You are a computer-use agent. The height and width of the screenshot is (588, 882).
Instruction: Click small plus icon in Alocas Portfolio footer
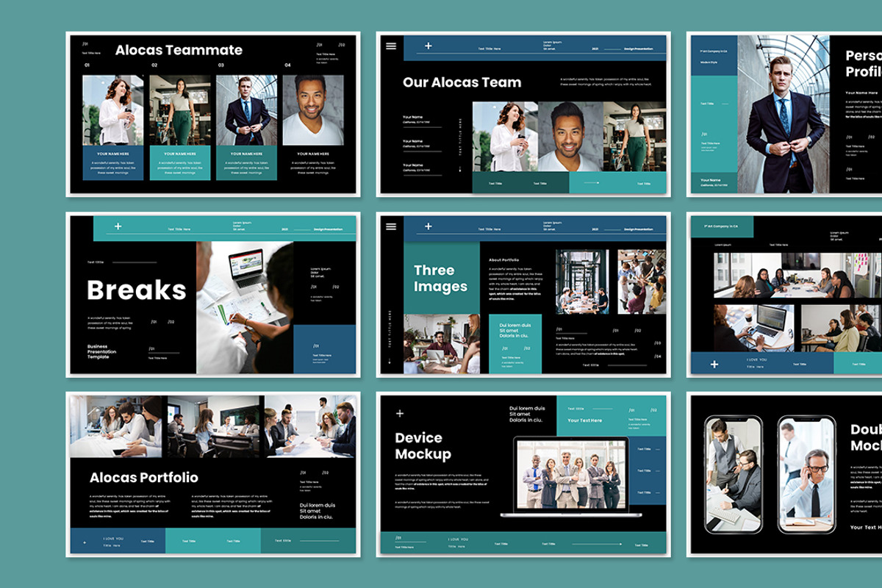coord(85,542)
